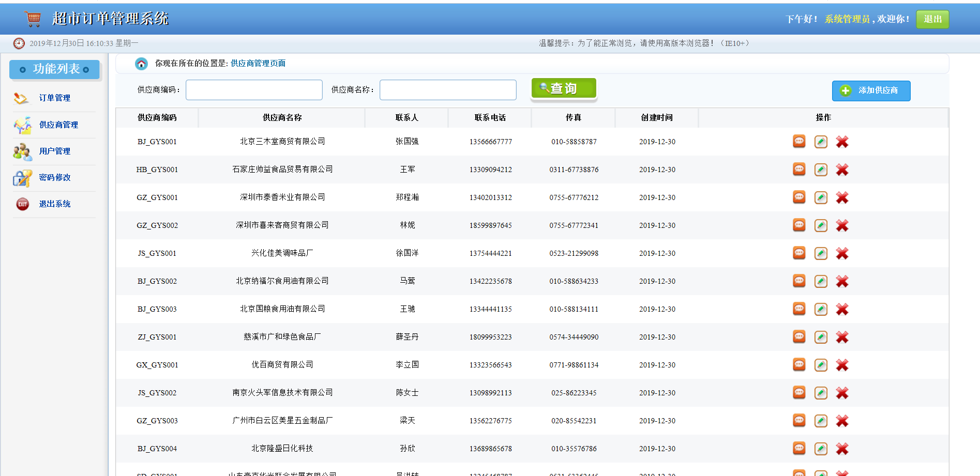Edit supplier GZ_GYS002 record
Image resolution: width=980 pixels, height=476 pixels.
tap(821, 225)
